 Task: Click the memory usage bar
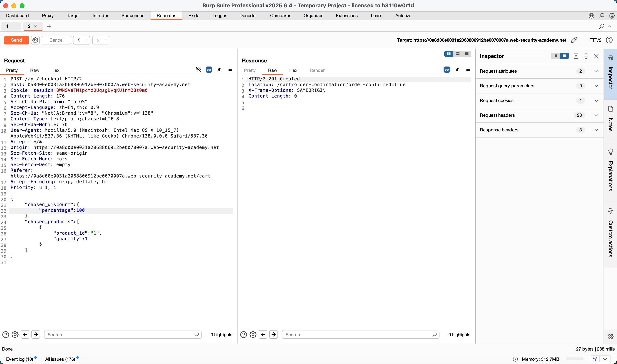click(574, 359)
